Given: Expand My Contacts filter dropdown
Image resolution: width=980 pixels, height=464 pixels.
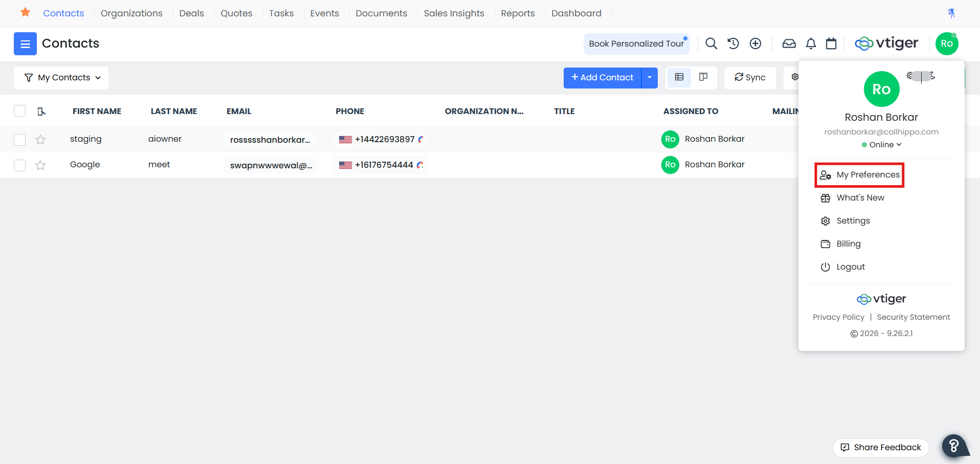Looking at the screenshot, I should point(61,78).
